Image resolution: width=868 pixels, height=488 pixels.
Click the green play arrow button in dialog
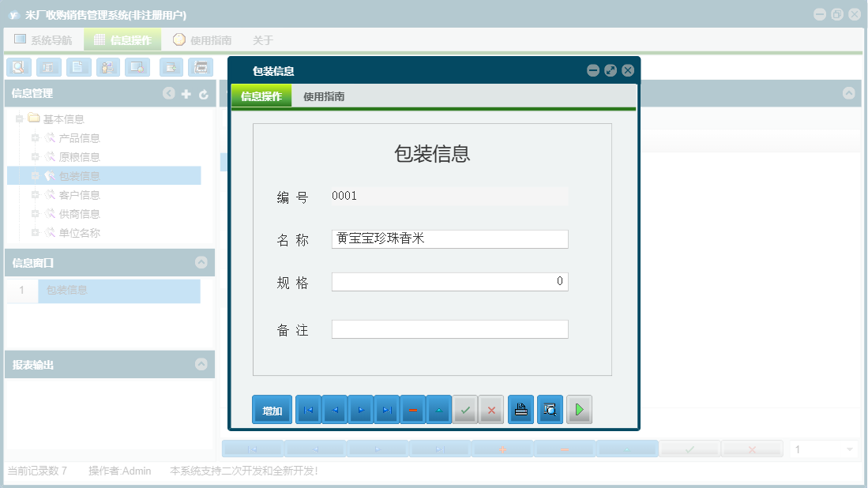coord(579,410)
